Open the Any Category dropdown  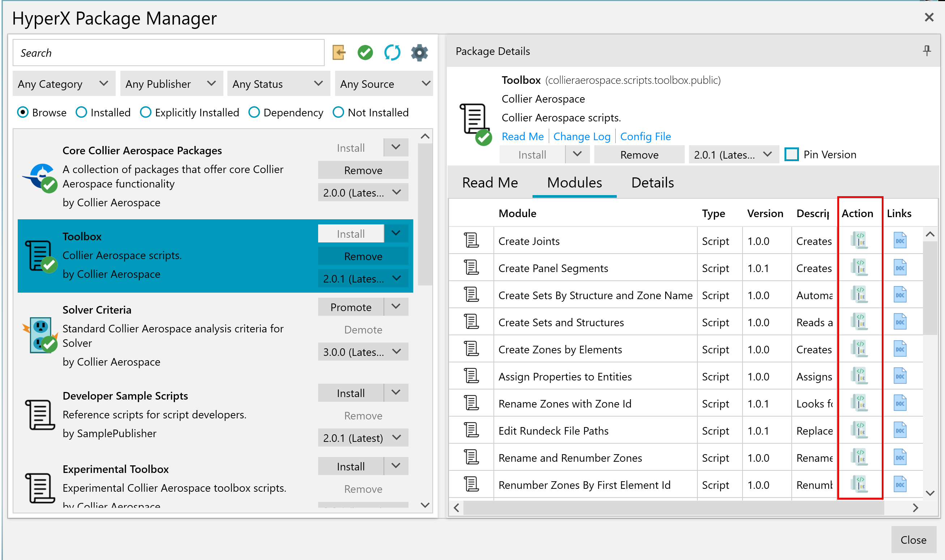[64, 84]
